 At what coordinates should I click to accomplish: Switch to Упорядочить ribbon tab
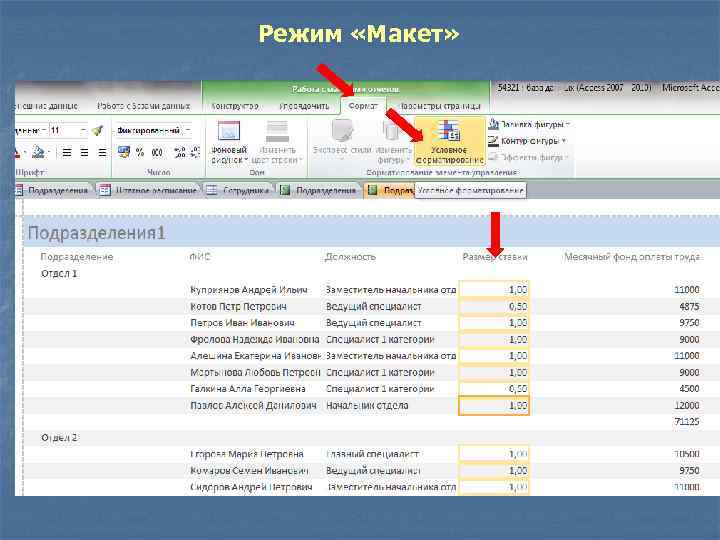(304, 106)
